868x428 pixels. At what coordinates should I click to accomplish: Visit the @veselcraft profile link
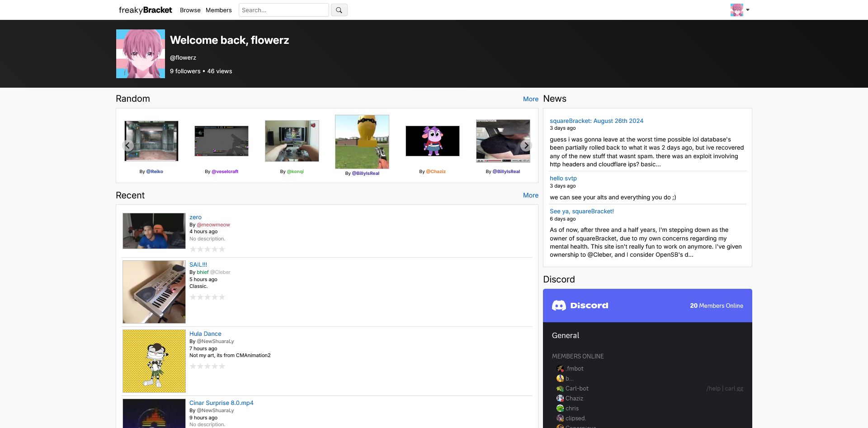click(x=225, y=172)
